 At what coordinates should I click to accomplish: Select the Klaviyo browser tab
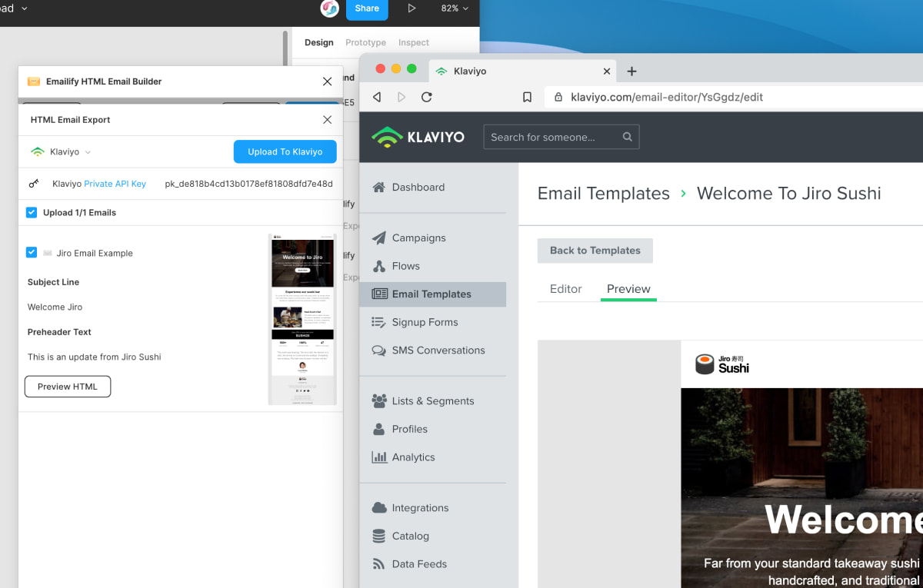(x=522, y=71)
